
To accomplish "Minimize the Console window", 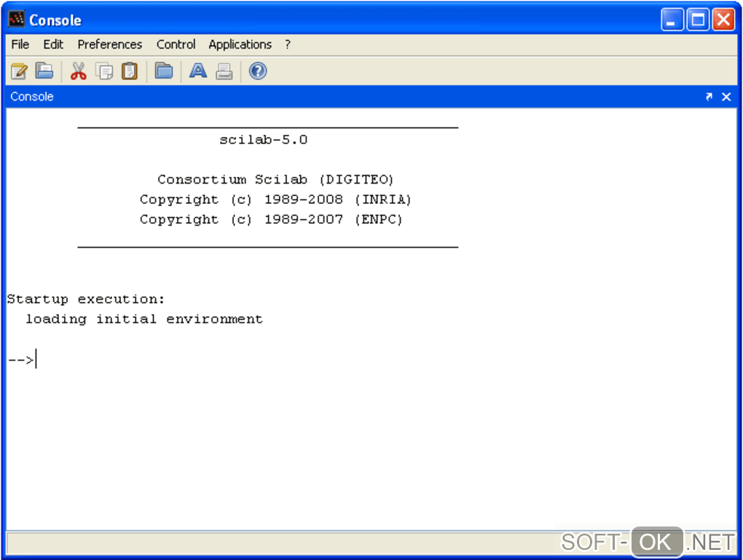I will point(672,20).
